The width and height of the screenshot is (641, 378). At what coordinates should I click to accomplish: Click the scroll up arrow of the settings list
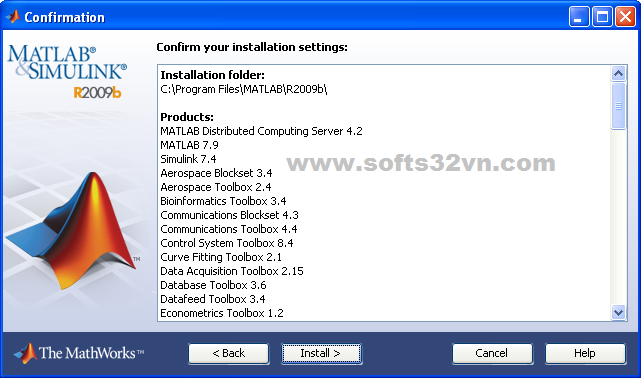619,74
